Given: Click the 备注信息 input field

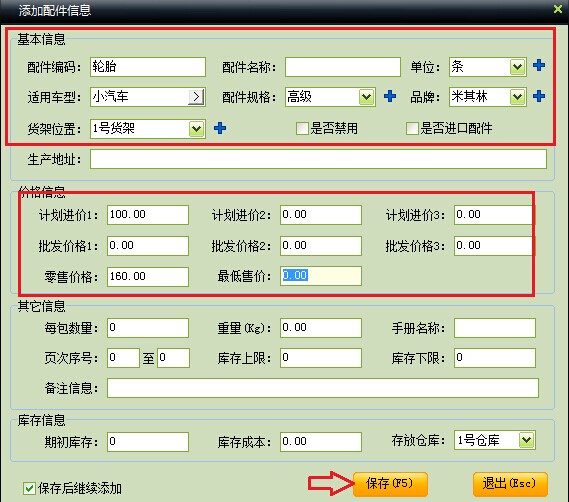Looking at the screenshot, I should [x=323, y=388].
